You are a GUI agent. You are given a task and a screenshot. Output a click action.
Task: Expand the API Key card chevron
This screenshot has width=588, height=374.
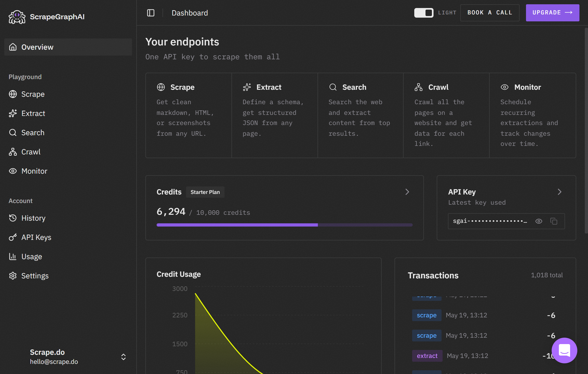pyautogui.click(x=560, y=192)
